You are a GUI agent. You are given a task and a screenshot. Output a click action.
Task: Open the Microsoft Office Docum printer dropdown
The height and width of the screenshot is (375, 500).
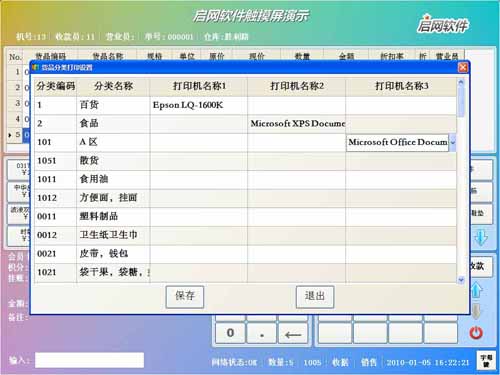(452, 143)
